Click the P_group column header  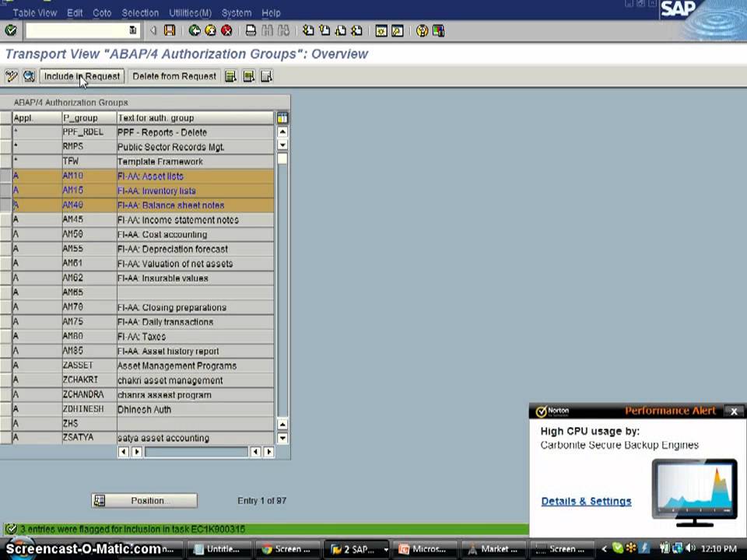pos(89,117)
